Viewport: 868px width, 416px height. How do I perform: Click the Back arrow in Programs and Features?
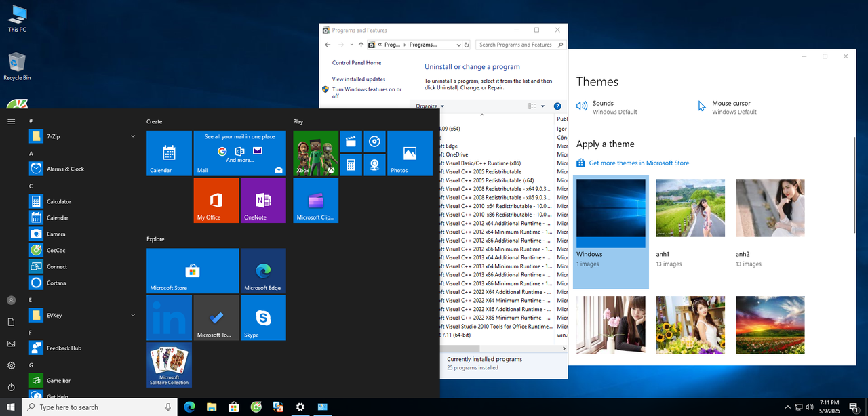point(328,45)
